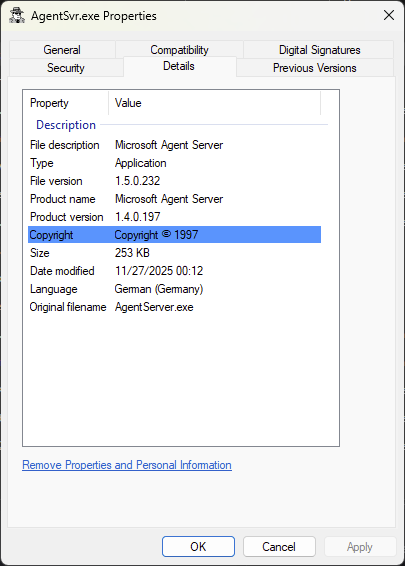Click the Cancel button

[279, 547]
